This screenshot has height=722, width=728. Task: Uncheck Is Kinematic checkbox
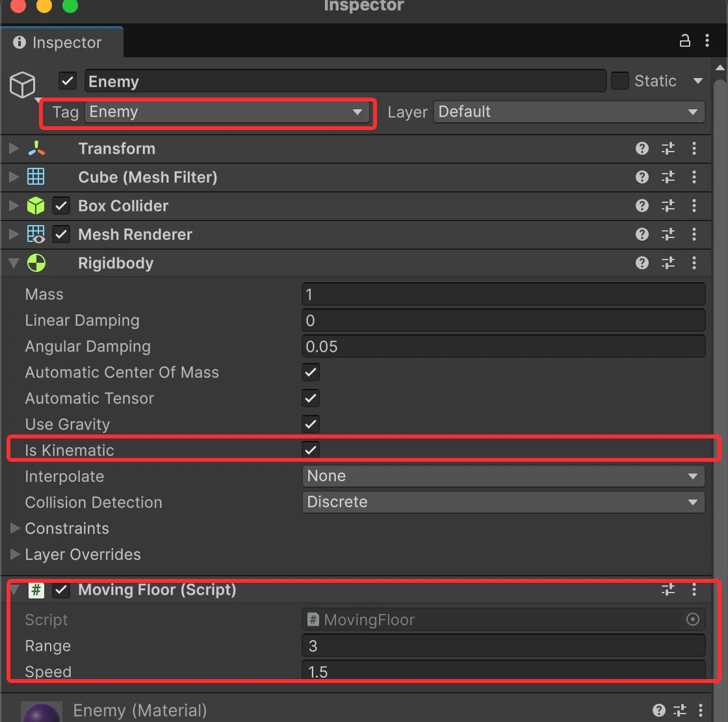point(311,449)
